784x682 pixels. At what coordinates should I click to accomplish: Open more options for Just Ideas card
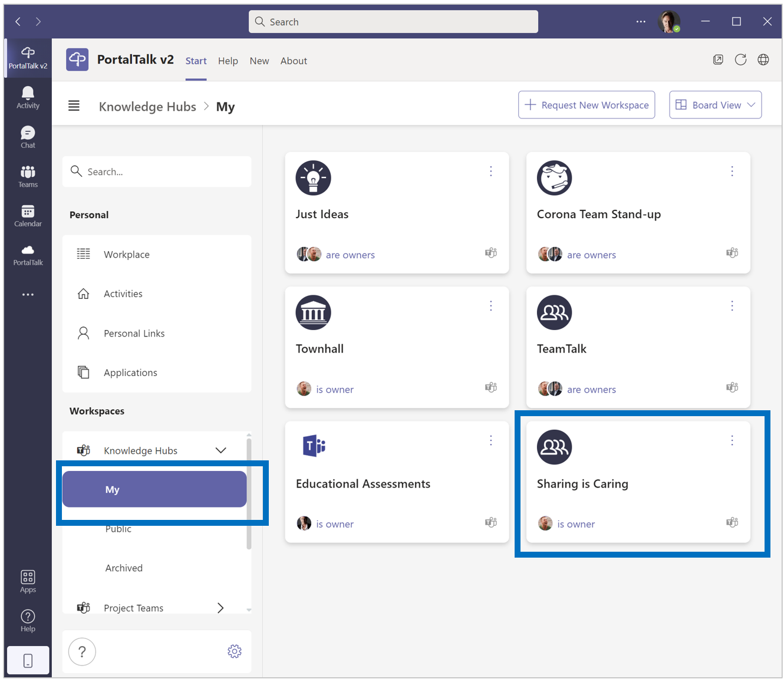coord(491,171)
